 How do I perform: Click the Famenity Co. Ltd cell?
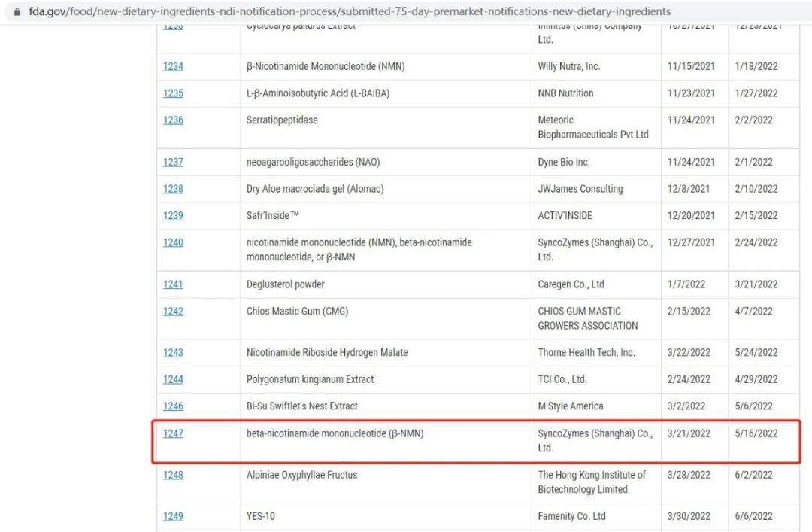(596, 517)
